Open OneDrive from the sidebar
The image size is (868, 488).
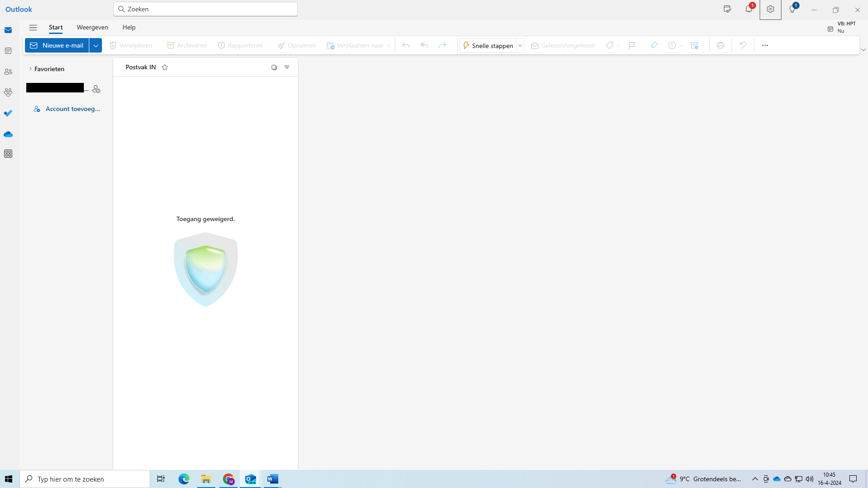[8, 134]
